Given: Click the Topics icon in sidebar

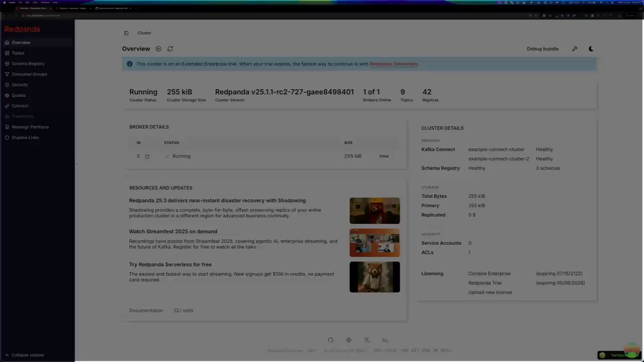Looking at the screenshot, I should 7,53.
